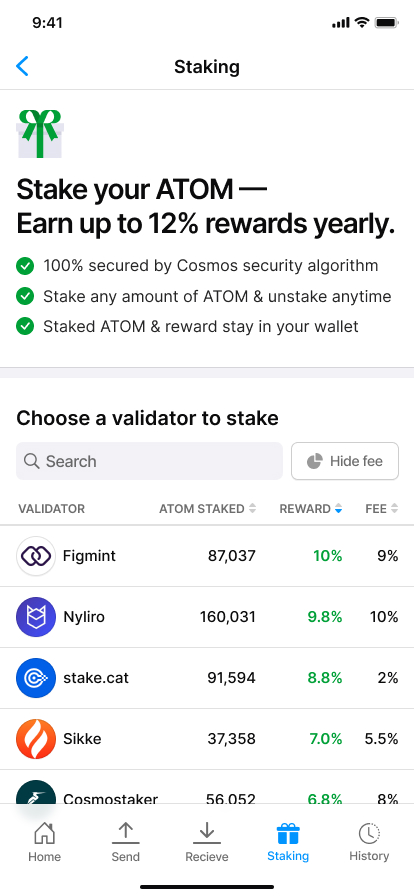The image size is (414, 896).
Task: Tap the blue back arrow
Action: click(22, 66)
